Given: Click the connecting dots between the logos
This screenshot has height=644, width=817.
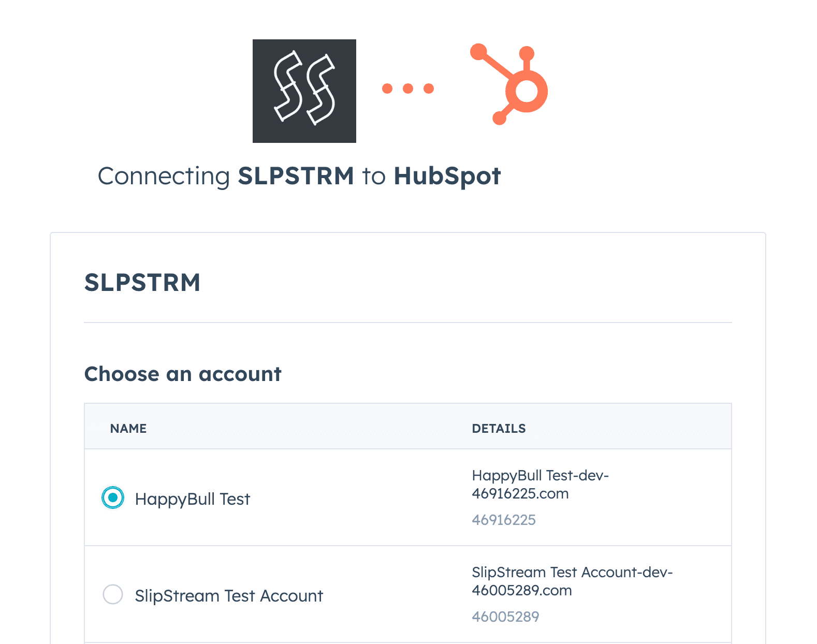Looking at the screenshot, I should (408, 88).
